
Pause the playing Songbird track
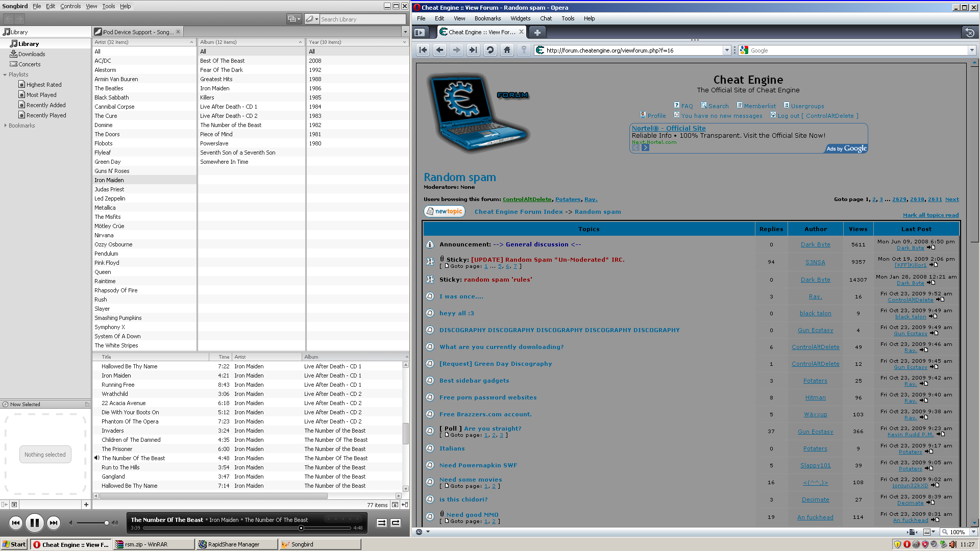pyautogui.click(x=35, y=522)
